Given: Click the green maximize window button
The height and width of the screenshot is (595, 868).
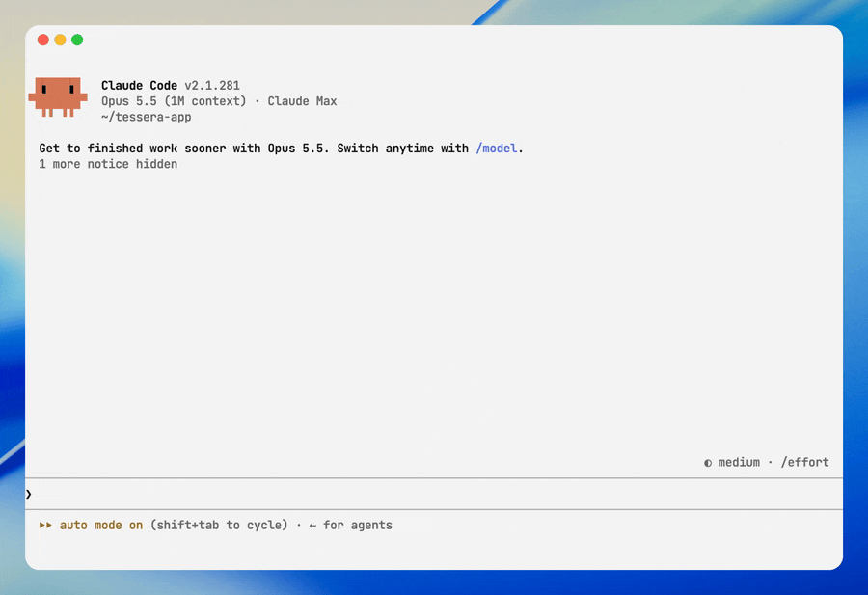Looking at the screenshot, I should click(77, 40).
